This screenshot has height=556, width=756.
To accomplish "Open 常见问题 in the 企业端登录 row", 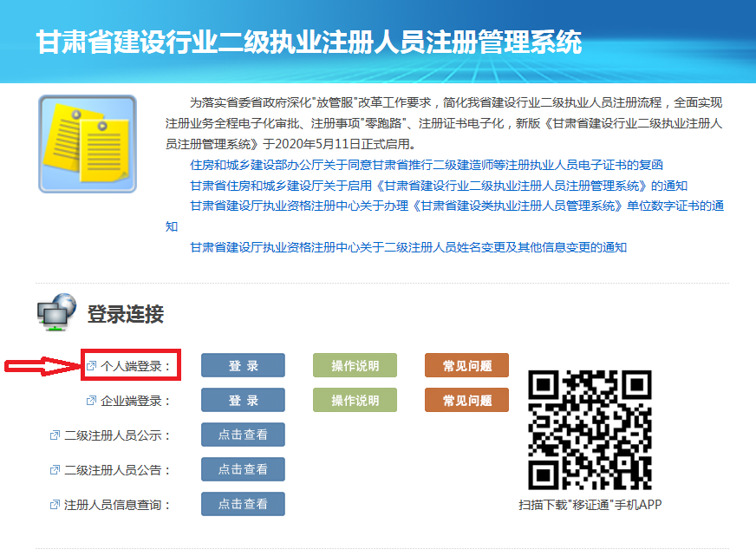I will (x=466, y=400).
